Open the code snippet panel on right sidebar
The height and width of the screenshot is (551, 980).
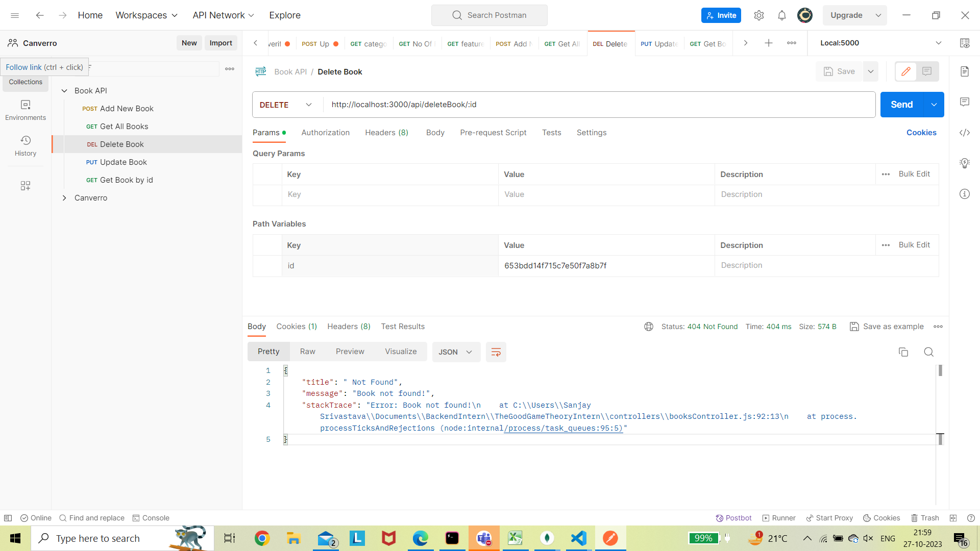click(965, 133)
